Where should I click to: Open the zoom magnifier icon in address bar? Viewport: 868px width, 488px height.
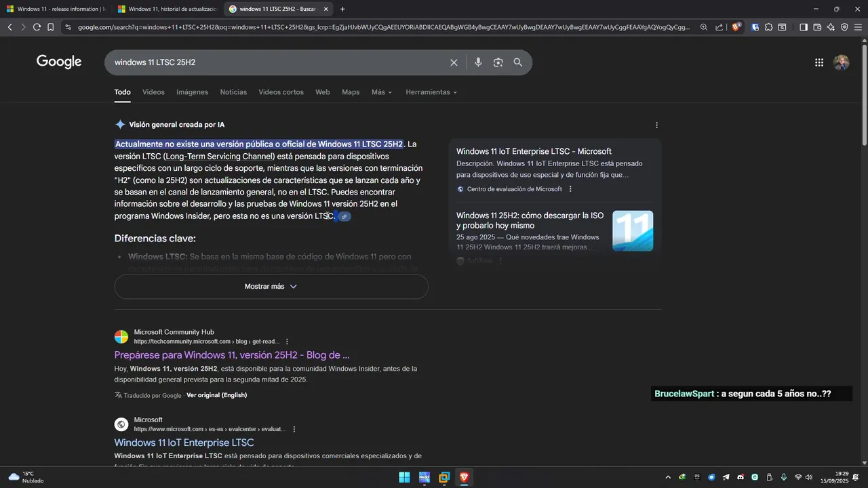[x=704, y=27]
